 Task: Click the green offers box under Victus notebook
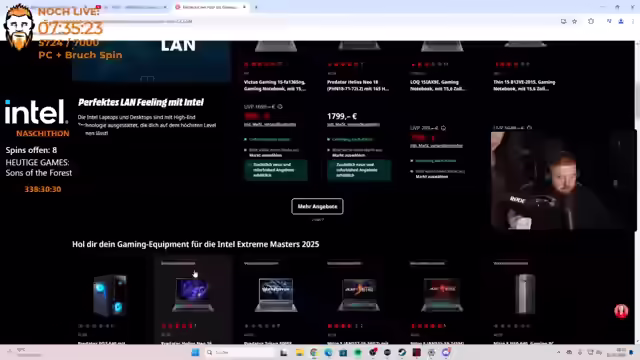click(276, 170)
